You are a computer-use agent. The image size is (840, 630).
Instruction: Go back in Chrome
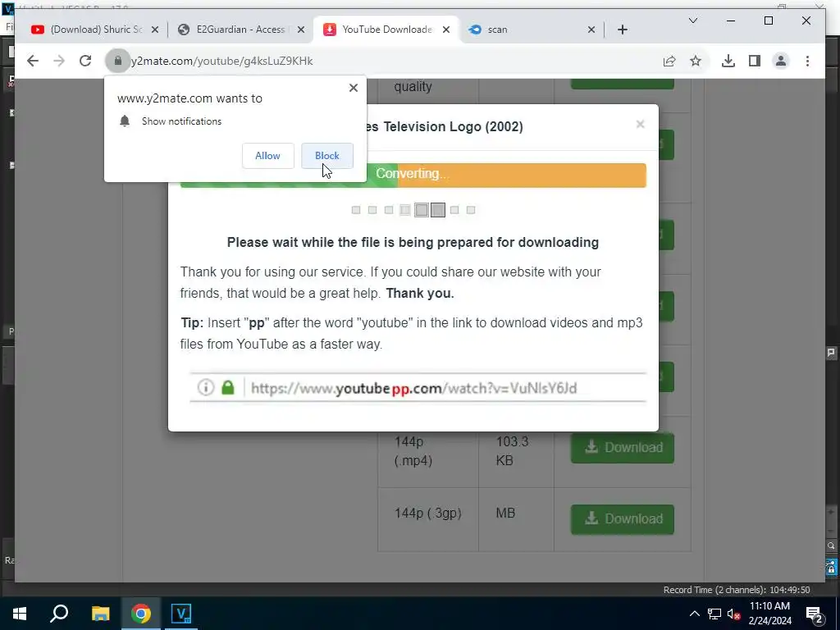tap(33, 61)
